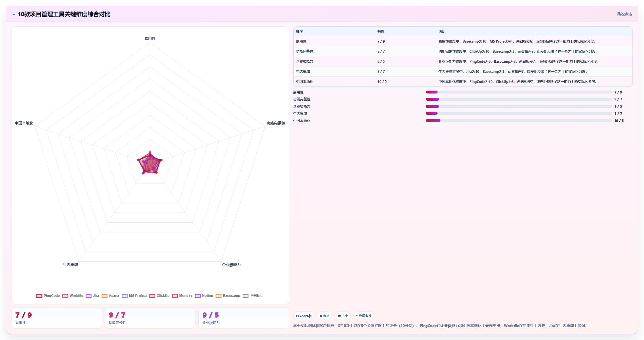The image size is (644, 340).
Task: Click the 企业级能力 progress bar
Action: coord(519,106)
